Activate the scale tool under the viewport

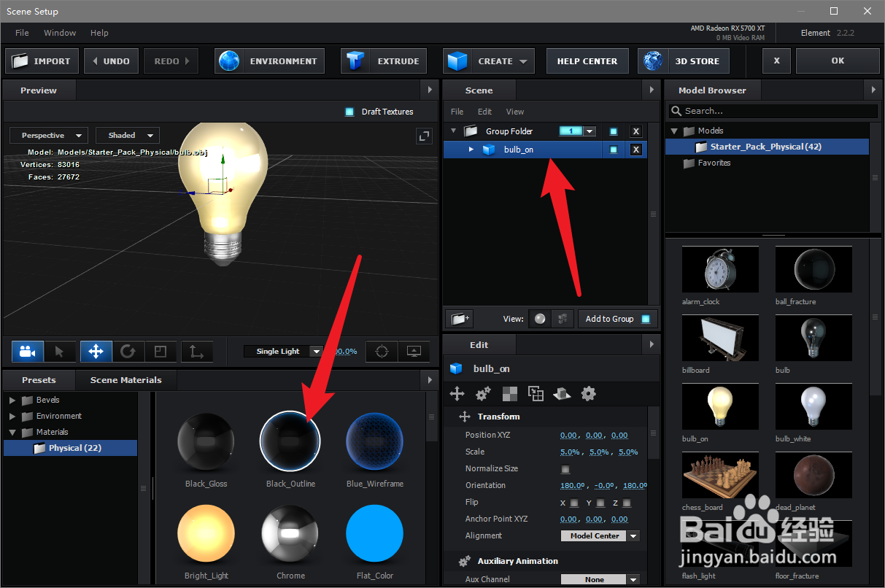tap(161, 352)
